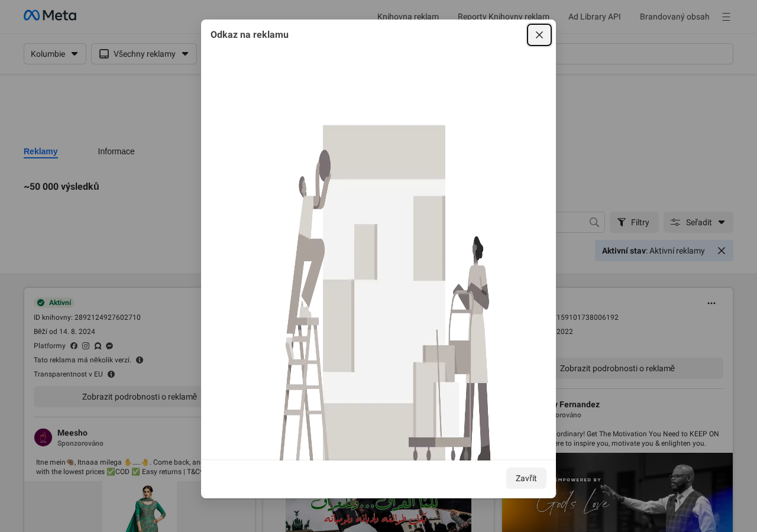Click the magnifier search icon
The image size is (757, 532).
coord(594,222)
